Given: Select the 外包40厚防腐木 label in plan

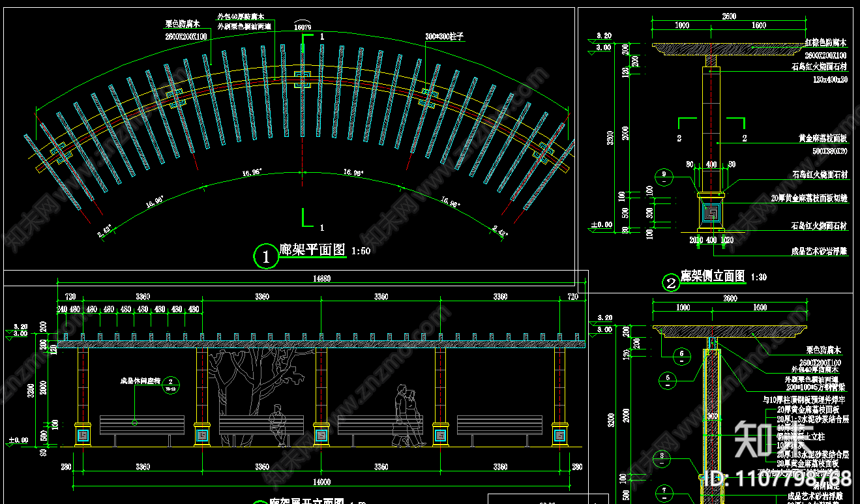Looking at the screenshot, I should point(241,16).
